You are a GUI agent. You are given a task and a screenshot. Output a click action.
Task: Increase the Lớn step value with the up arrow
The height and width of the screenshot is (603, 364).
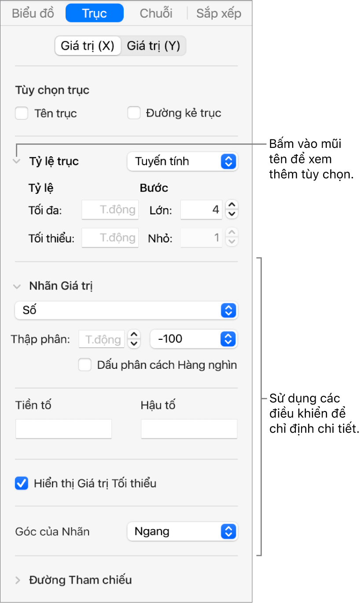pyautogui.click(x=232, y=205)
